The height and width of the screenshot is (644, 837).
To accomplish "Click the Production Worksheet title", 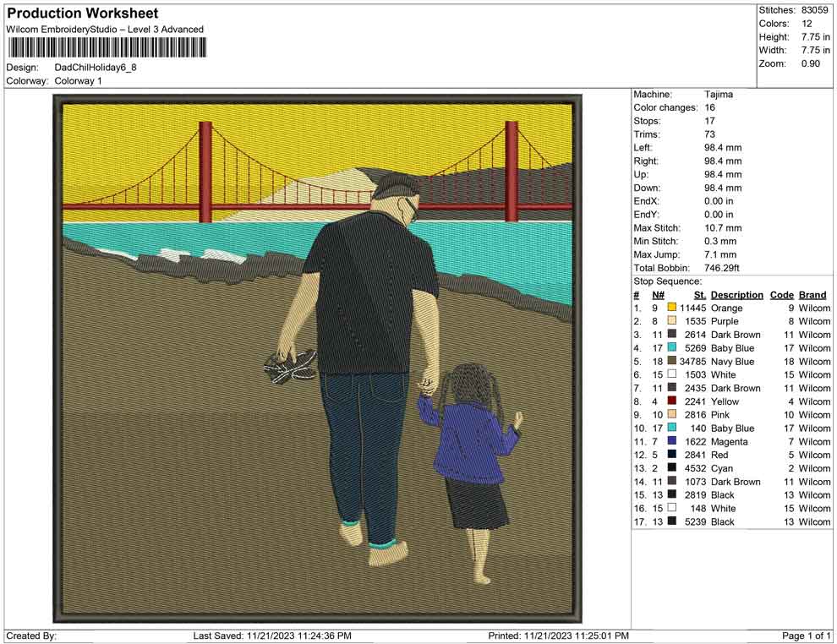I will click(x=82, y=14).
